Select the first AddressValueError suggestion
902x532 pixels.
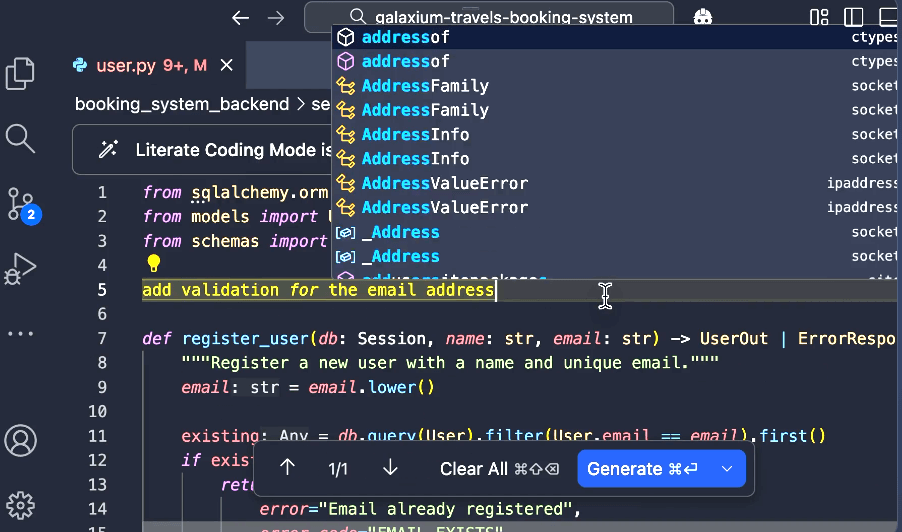coord(614,183)
